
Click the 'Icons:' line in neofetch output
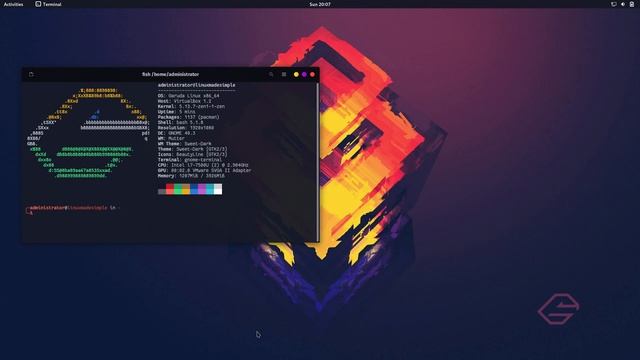[192, 155]
